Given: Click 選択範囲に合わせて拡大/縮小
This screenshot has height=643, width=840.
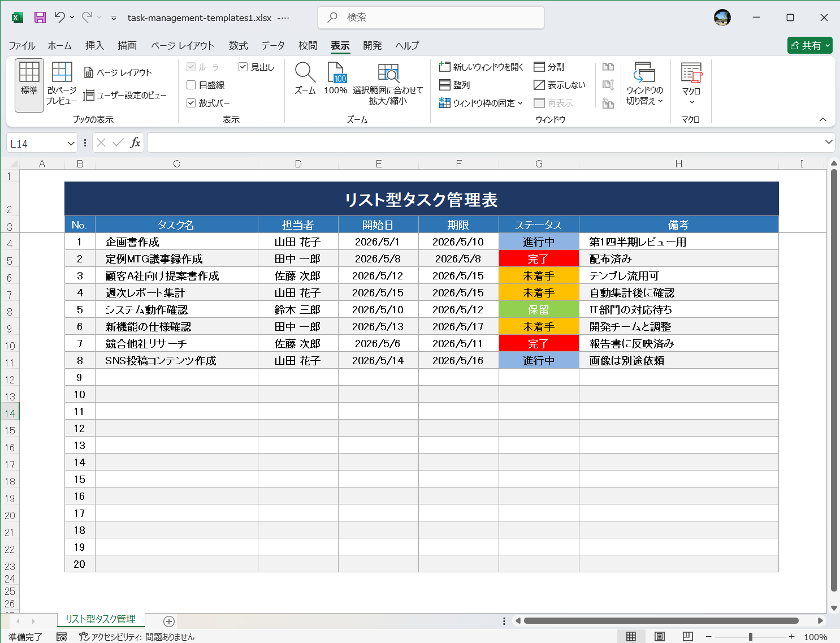Looking at the screenshot, I should pyautogui.click(x=388, y=84).
